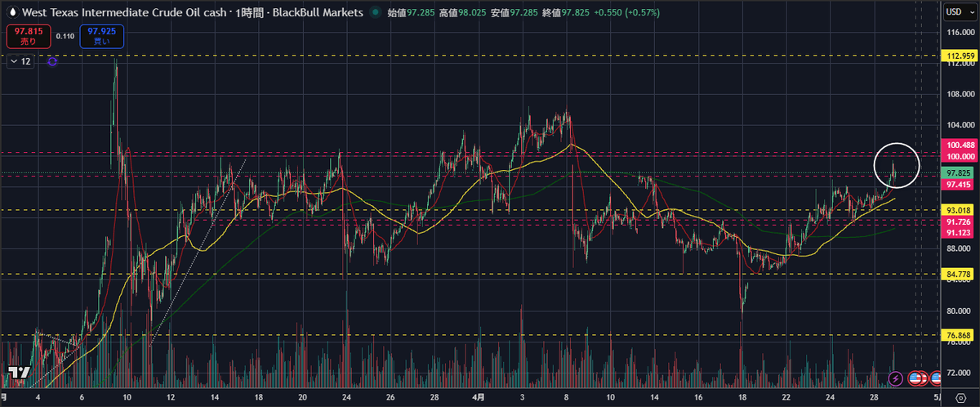Click the 4月 label on the time axis
Image resolution: width=980 pixels, height=407 pixels.
(x=480, y=396)
